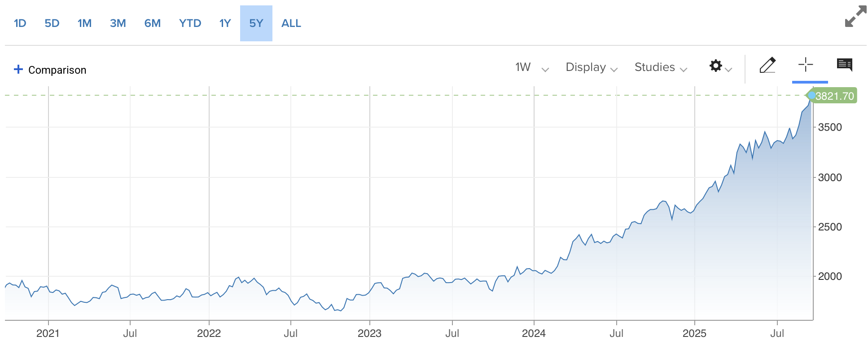The height and width of the screenshot is (345, 868).
Task: Select the pencil drawing tool
Action: coord(767,66)
